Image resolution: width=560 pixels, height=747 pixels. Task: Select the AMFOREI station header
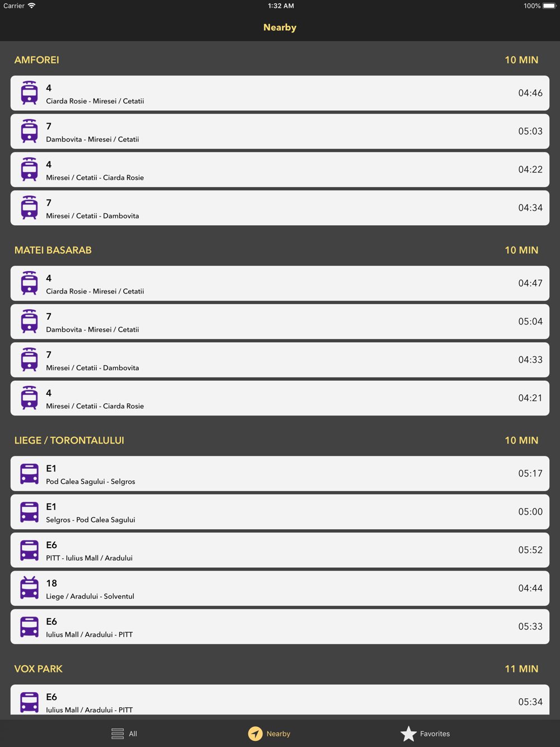pos(37,60)
